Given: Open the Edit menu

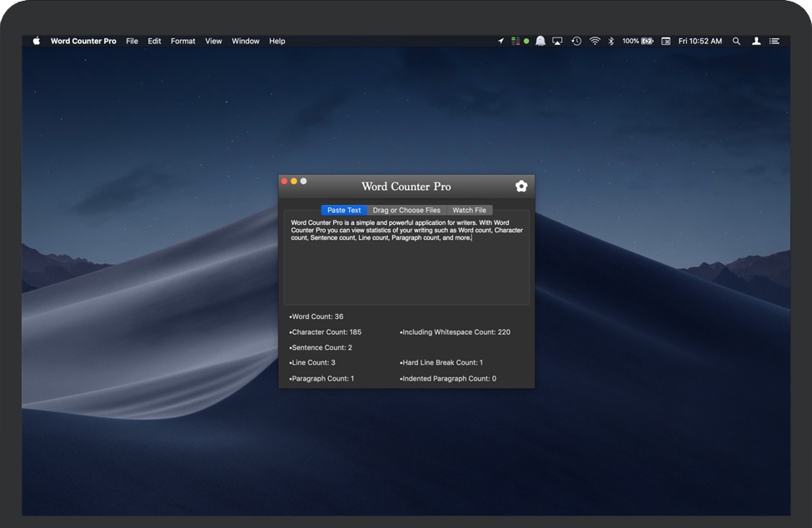Looking at the screenshot, I should [155, 41].
